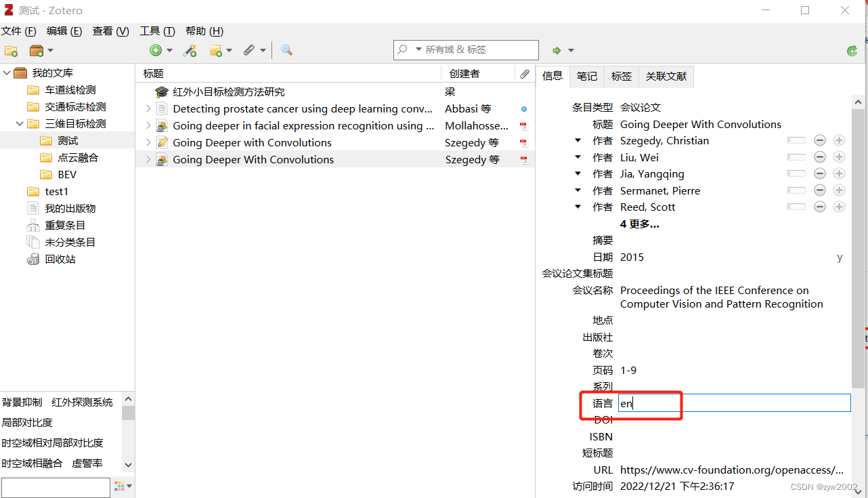Remove author Jia, Yangqing with the minus button
The height and width of the screenshot is (498, 868).
coord(820,173)
